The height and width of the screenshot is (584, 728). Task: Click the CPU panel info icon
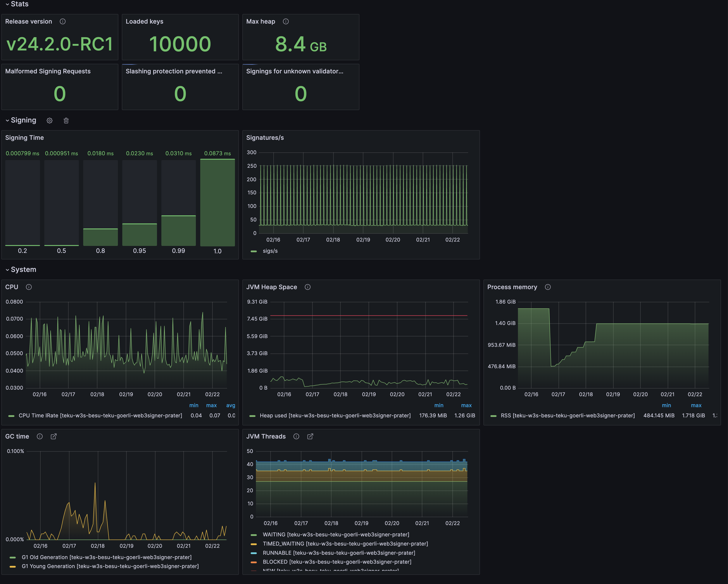tap(29, 287)
